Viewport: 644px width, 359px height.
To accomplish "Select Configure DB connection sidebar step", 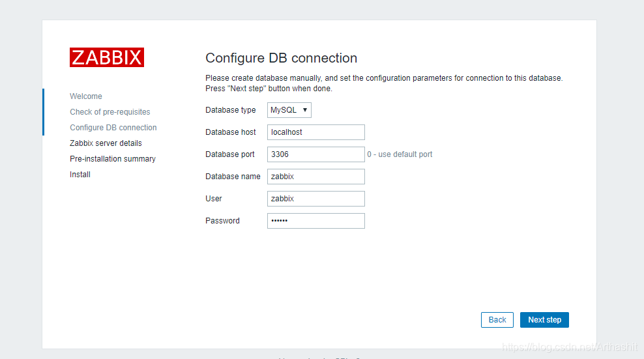I will 113,127.
